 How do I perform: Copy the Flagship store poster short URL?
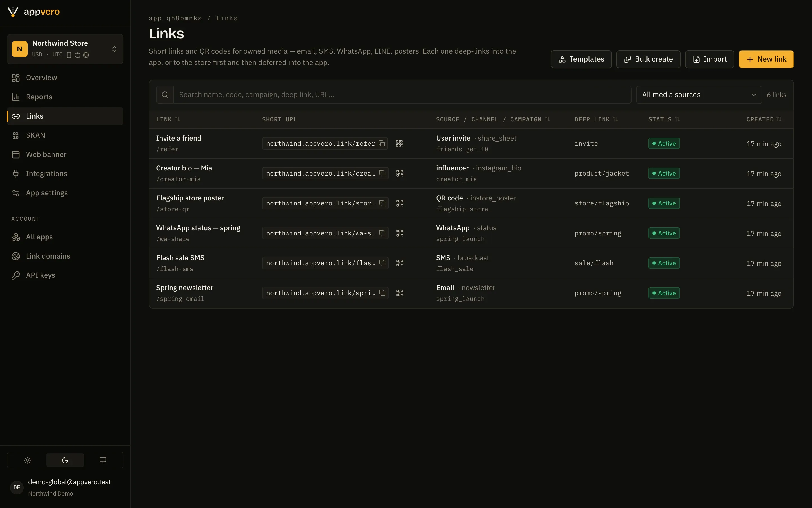(x=382, y=203)
